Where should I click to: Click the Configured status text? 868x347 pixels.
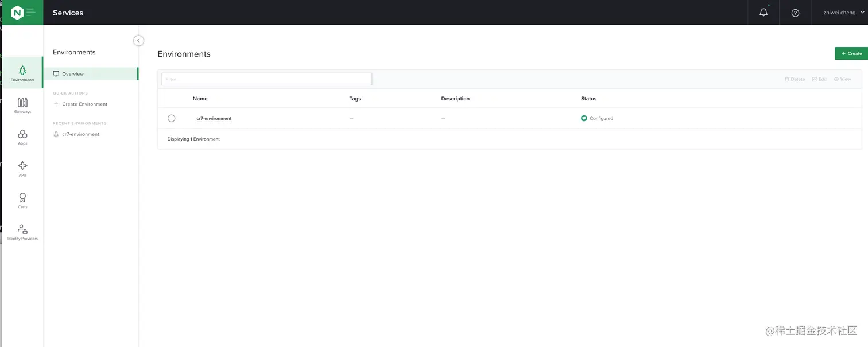click(x=601, y=118)
